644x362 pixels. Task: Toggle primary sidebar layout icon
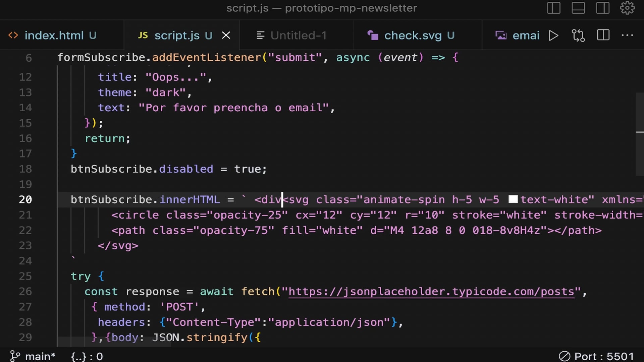click(553, 8)
